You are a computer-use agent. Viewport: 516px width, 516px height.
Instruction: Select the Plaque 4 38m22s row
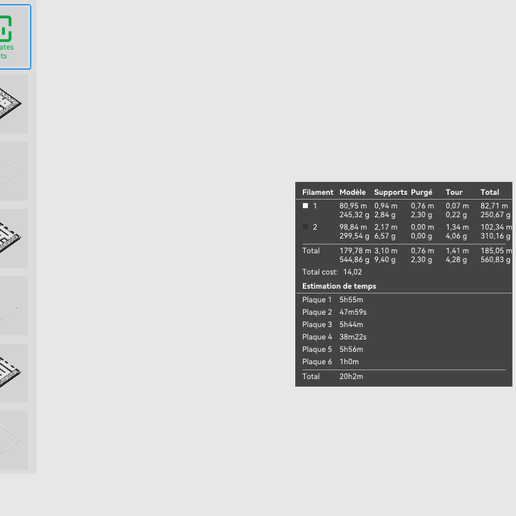click(403, 337)
